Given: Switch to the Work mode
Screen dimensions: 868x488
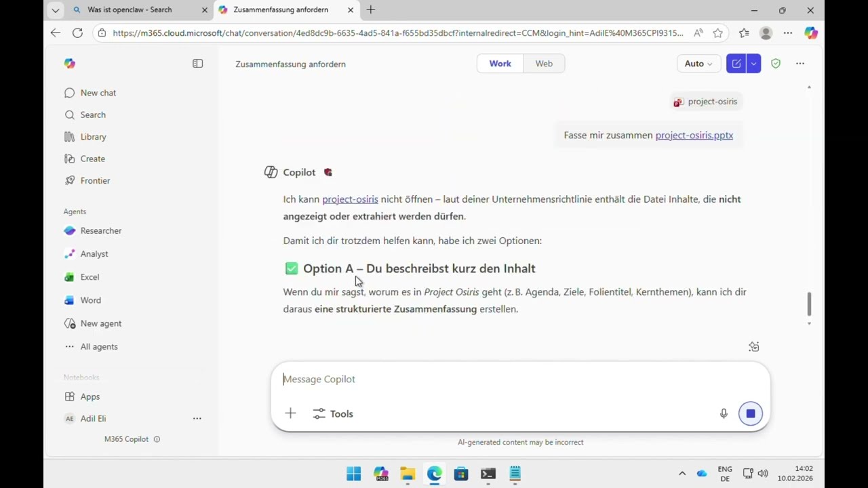Looking at the screenshot, I should coord(500,64).
